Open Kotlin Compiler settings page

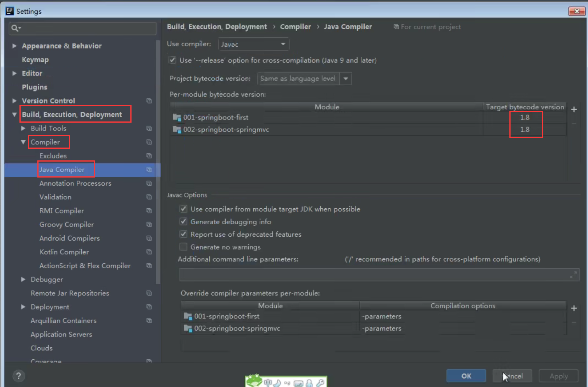[64, 252]
